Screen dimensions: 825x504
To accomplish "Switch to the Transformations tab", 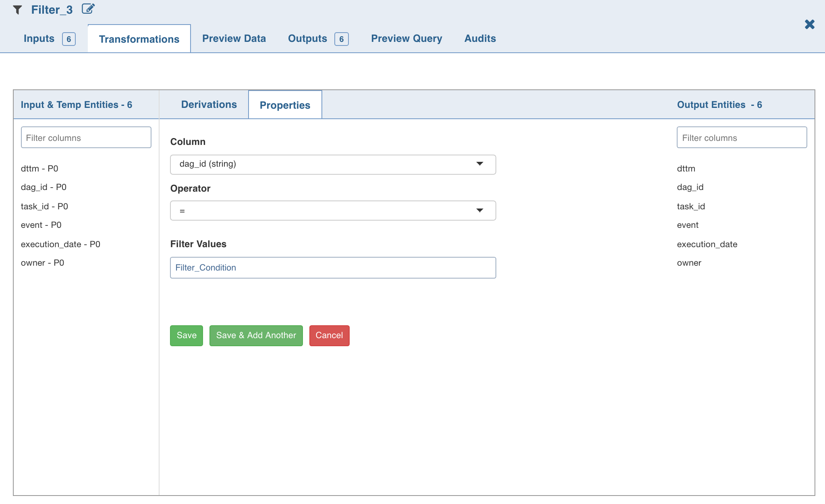I will (139, 39).
